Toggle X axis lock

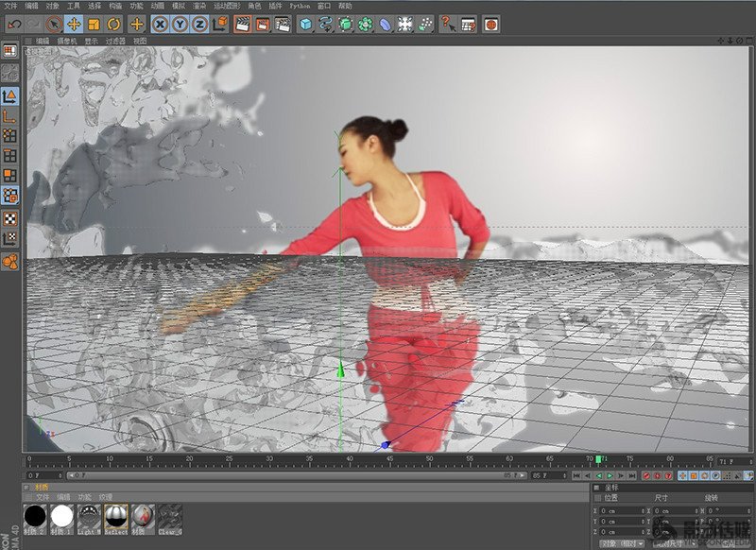[x=161, y=24]
